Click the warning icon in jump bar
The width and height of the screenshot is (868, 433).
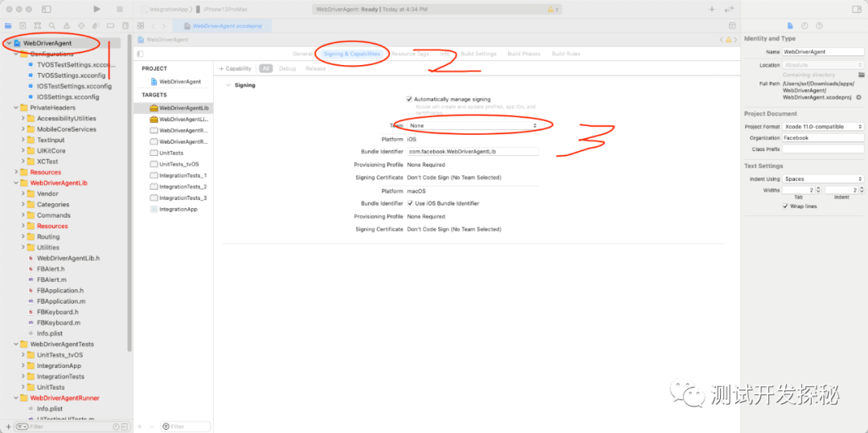728,40
